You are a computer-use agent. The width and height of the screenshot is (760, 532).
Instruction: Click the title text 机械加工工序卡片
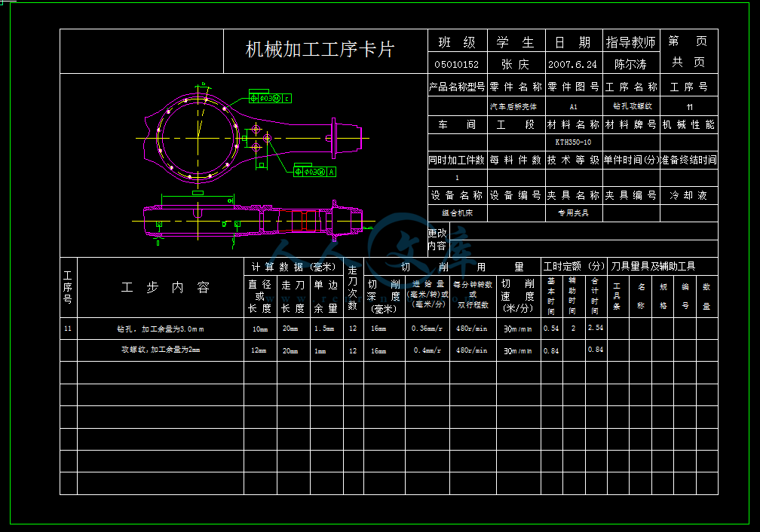coord(320,50)
